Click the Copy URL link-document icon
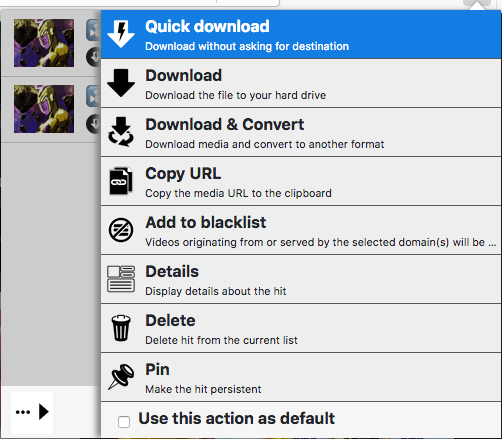The height and width of the screenshot is (439, 502). click(x=121, y=181)
